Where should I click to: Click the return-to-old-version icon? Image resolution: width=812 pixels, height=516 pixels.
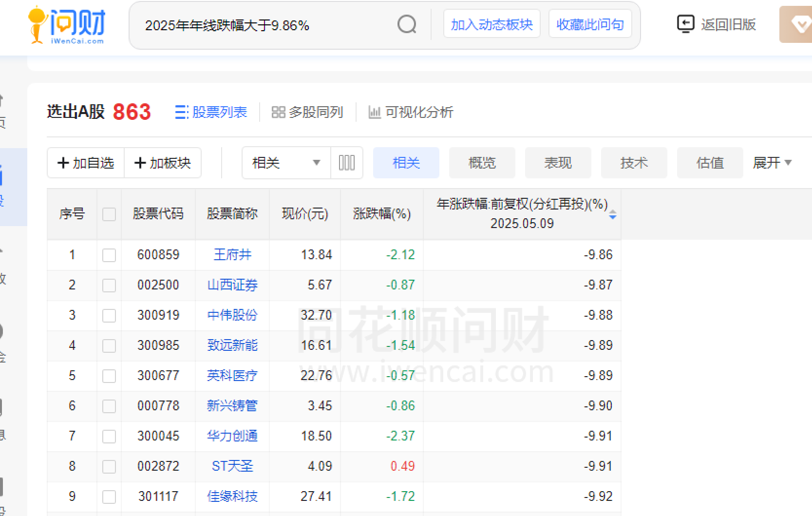point(685,24)
